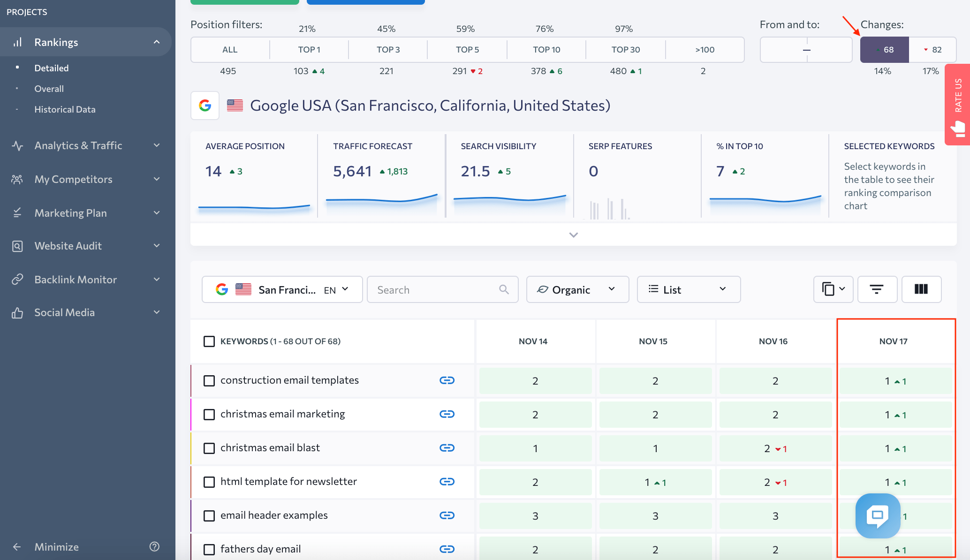This screenshot has height=560, width=970.
Task: Click the TOP 10 position filter button
Action: (546, 49)
